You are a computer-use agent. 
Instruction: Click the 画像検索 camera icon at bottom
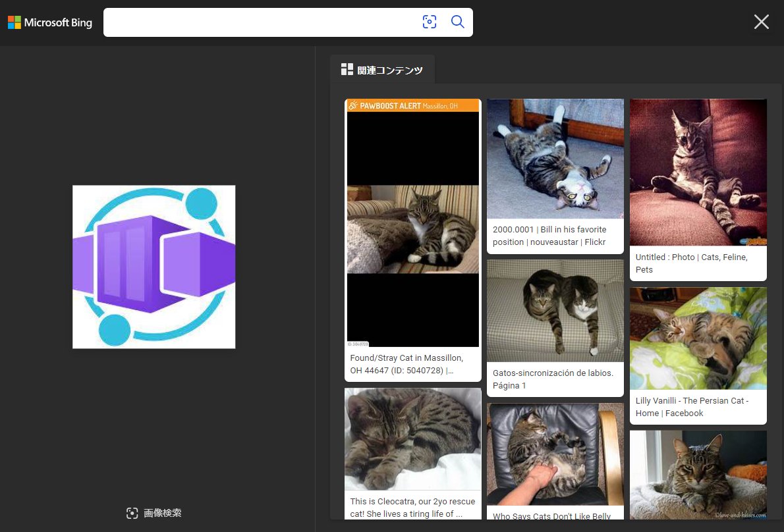132,513
